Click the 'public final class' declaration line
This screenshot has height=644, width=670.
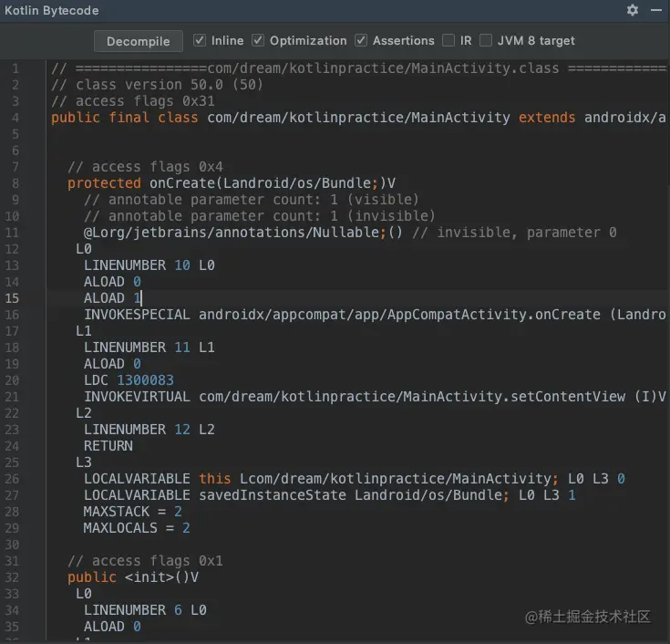358,117
